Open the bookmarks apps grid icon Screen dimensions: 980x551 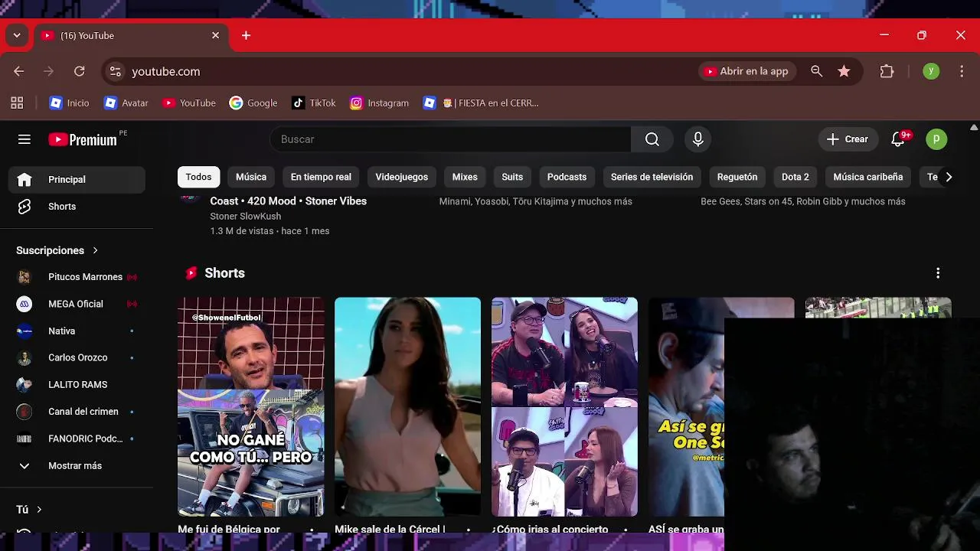point(17,103)
